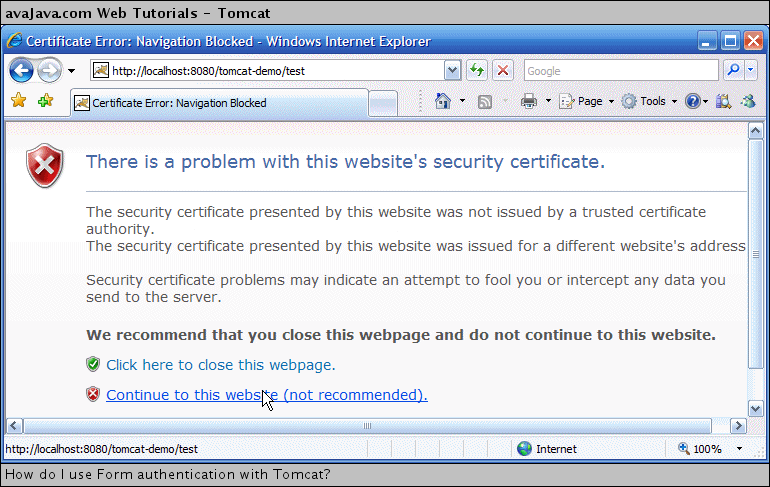Click the Print icon

[529, 101]
